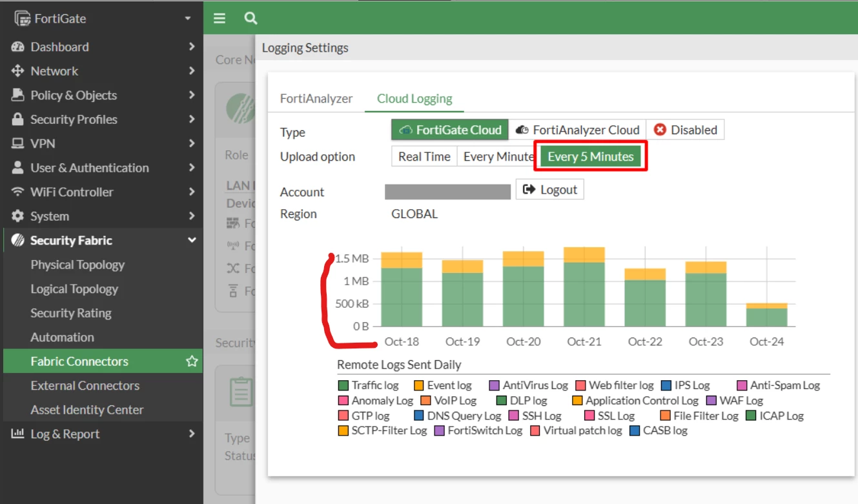This screenshot has width=858, height=504.
Task: Choose Every Minute upload option
Action: [497, 156]
